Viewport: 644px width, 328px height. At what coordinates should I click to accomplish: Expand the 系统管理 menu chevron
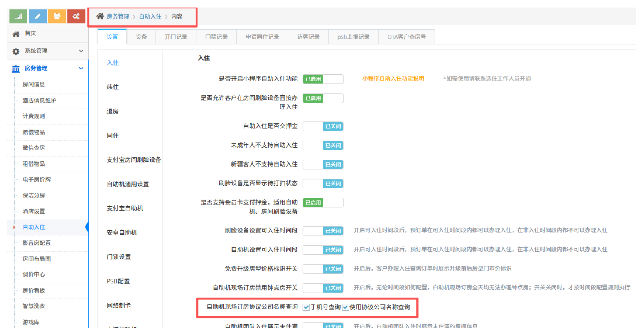point(81,51)
